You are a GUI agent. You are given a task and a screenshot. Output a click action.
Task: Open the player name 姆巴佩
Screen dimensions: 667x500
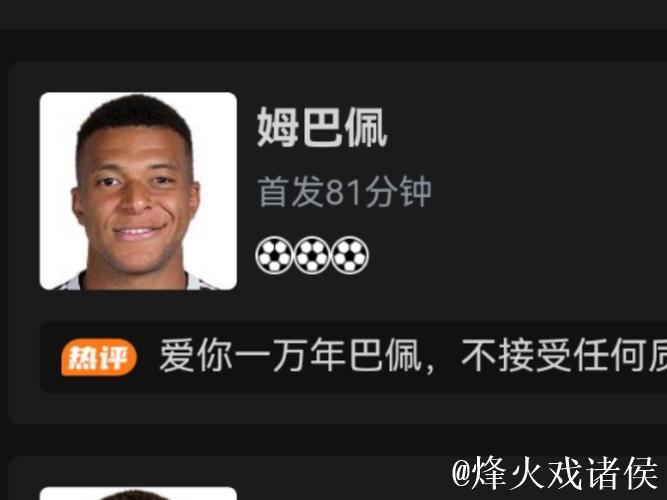tap(322, 127)
